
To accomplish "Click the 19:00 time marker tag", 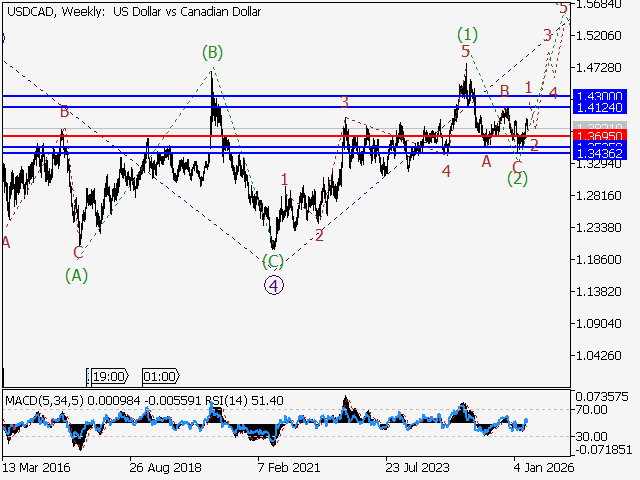I will (106, 377).
